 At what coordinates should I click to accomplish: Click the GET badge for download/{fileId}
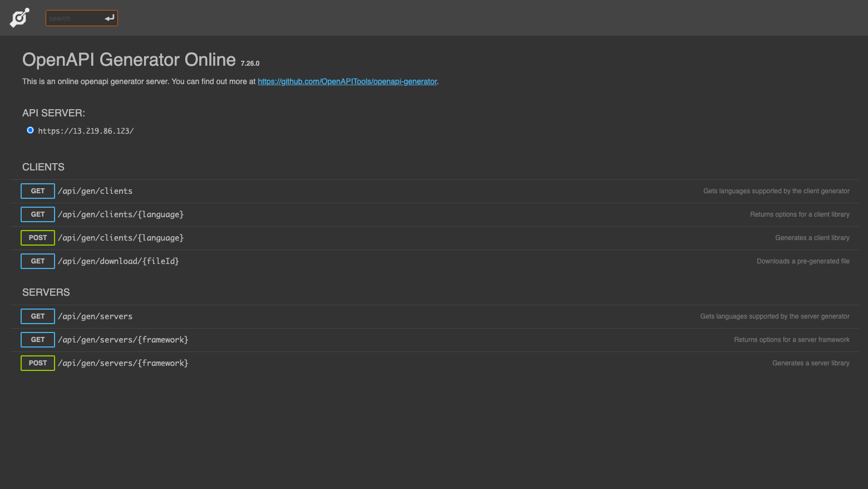[x=38, y=261]
